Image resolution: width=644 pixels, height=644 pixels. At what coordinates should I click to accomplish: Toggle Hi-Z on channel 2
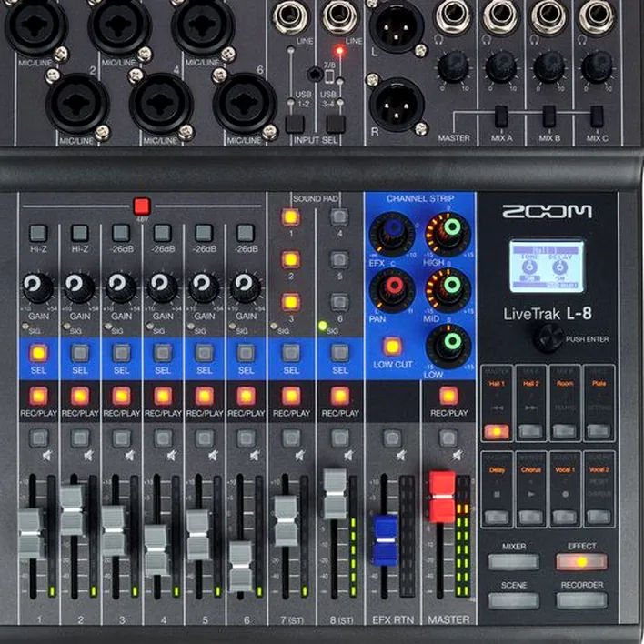tap(80, 233)
